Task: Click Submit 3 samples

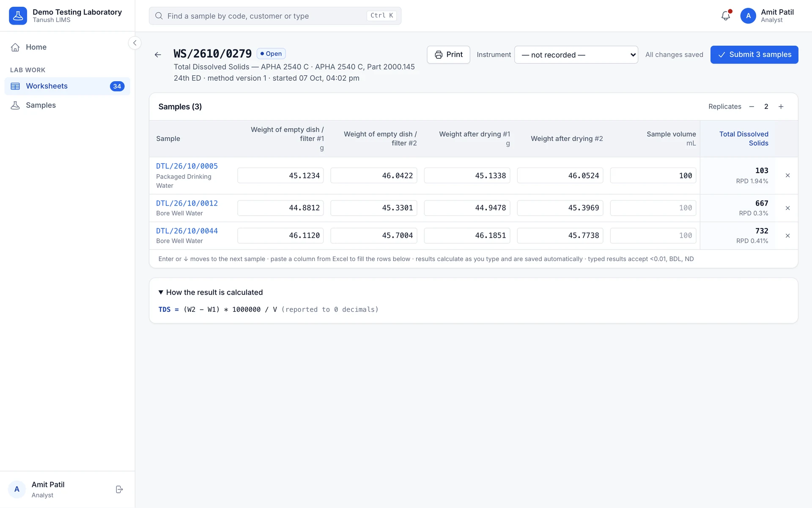Action: click(x=754, y=55)
